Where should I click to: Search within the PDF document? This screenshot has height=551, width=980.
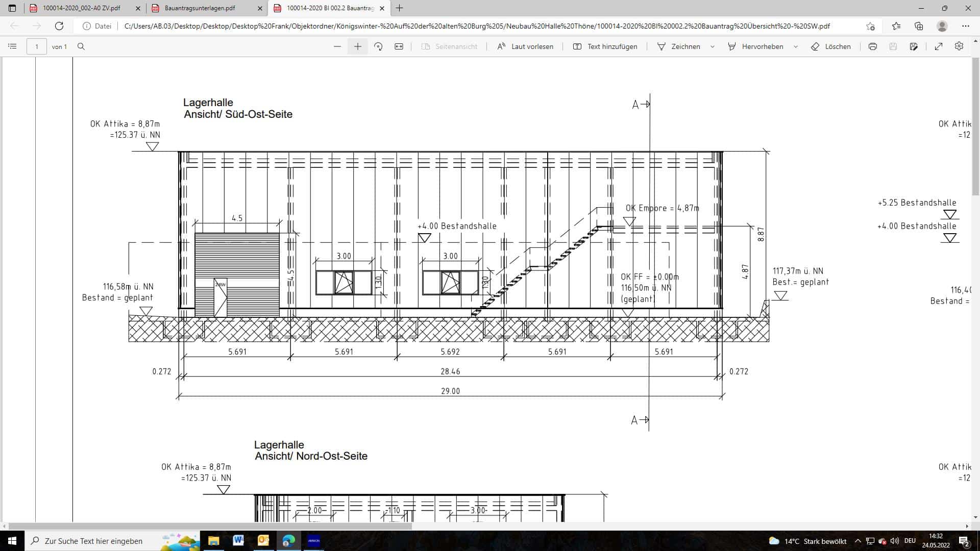click(x=81, y=46)
